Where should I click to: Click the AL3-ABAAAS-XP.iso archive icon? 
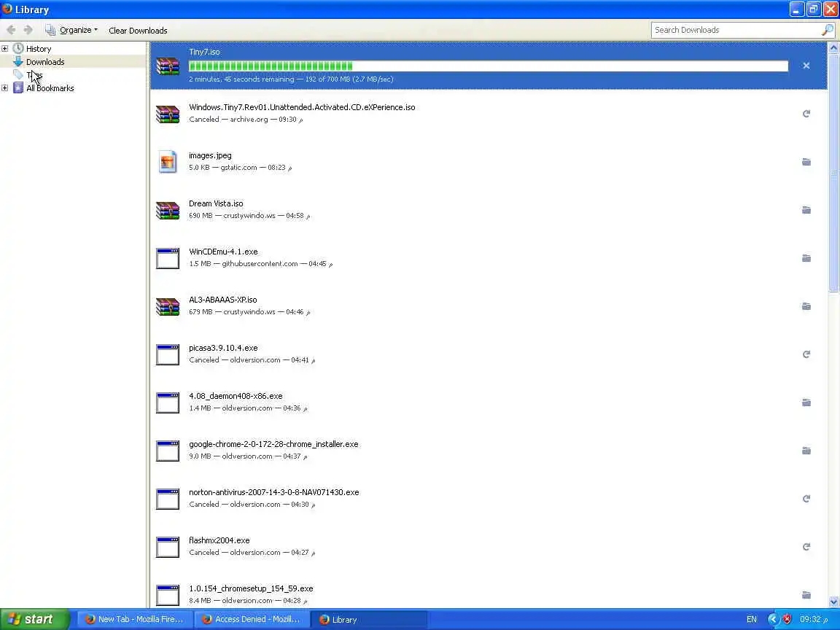(168, 306)
